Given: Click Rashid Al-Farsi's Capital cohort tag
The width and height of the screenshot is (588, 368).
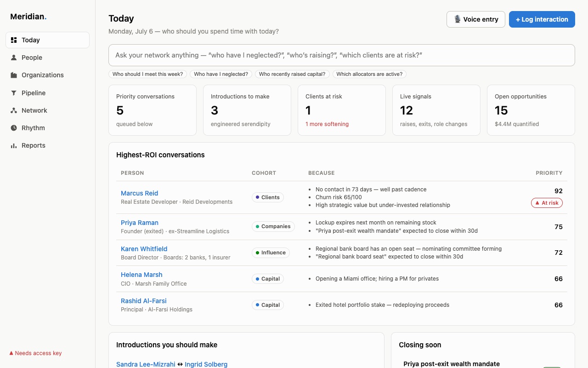Looking at the screenshot, I should tap(268, 305).
